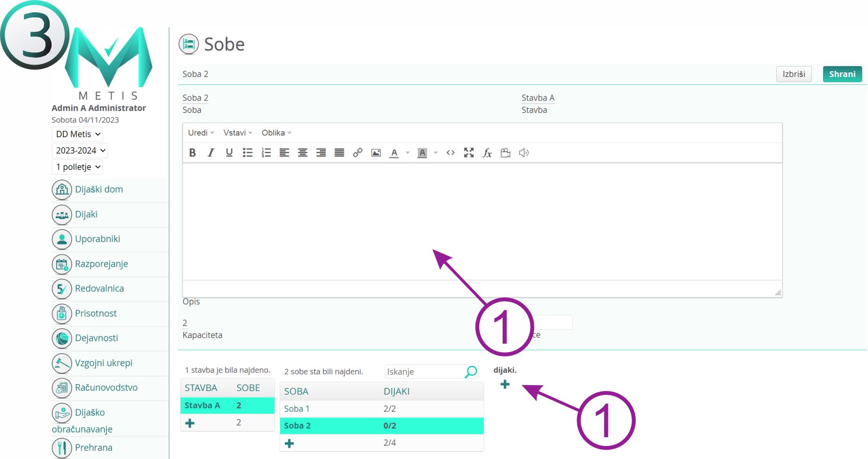This screenshot has height=459, width=868.
Task: Open the Vstavi menu
Action: click(x=237, y=133)
